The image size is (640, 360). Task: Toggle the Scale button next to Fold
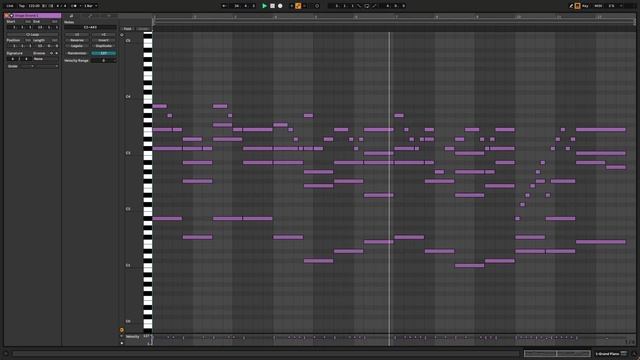click(x=143, y=29)
